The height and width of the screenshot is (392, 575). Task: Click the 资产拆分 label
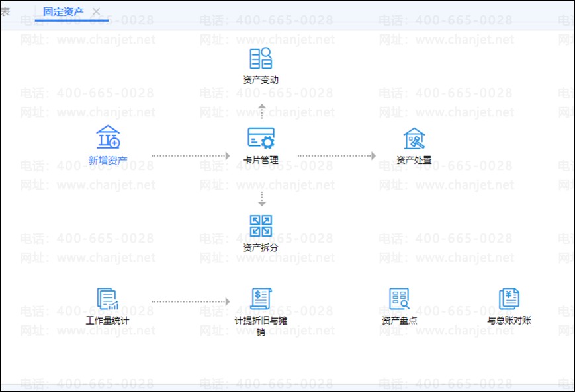(x=261, y=247)
